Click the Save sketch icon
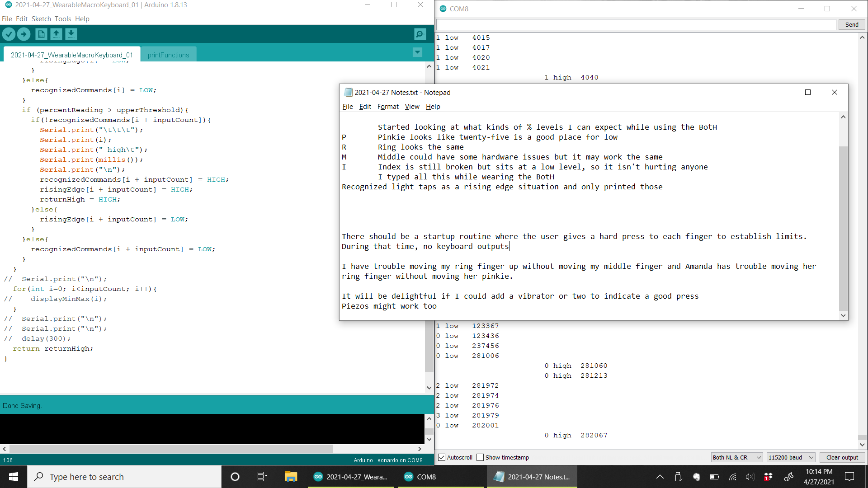This screenshot has height=488, width=868. point(71,34)
